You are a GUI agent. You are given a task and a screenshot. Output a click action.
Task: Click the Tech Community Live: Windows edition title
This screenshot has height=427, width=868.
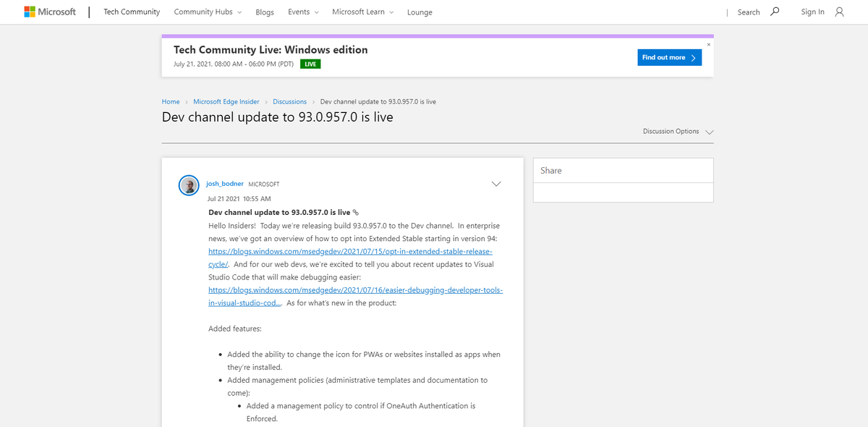(x=271, y=50)
